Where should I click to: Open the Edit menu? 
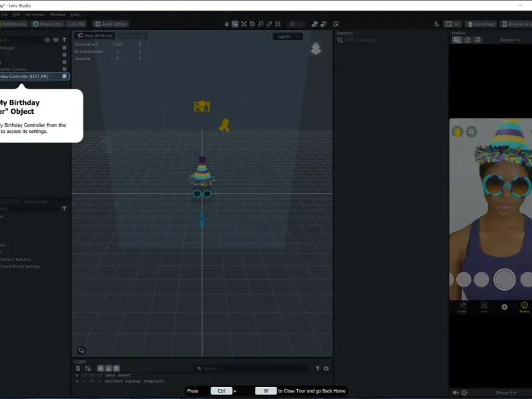pos(17,15)
